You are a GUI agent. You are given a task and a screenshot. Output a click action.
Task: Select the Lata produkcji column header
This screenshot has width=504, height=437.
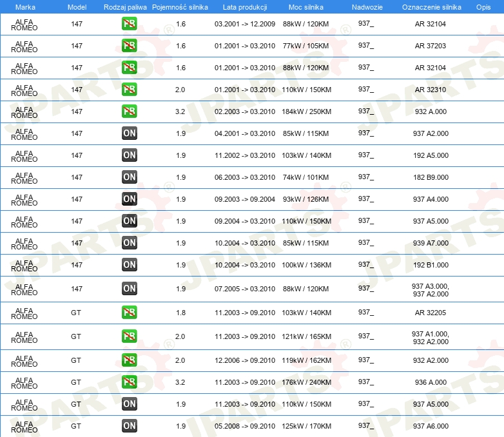click(244, 6)
